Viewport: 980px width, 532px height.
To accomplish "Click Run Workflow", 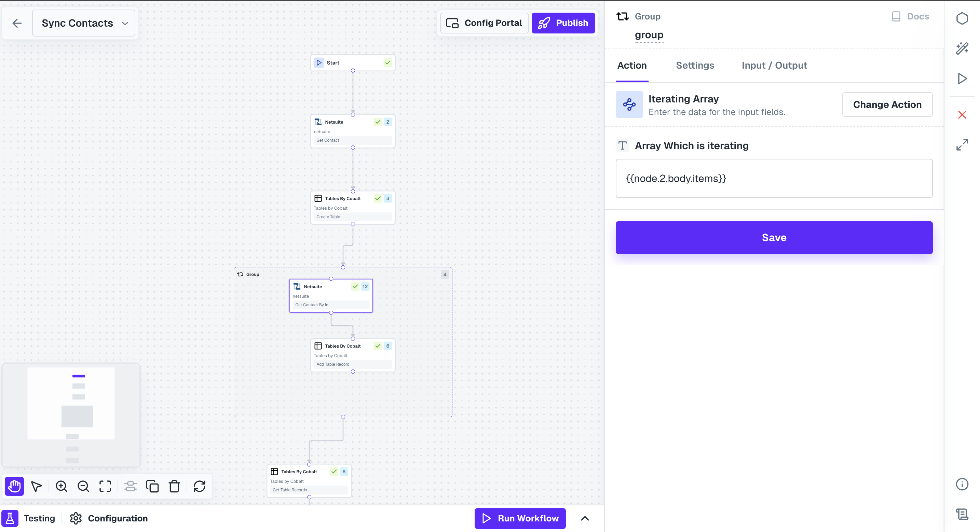I will pos(520,518).
